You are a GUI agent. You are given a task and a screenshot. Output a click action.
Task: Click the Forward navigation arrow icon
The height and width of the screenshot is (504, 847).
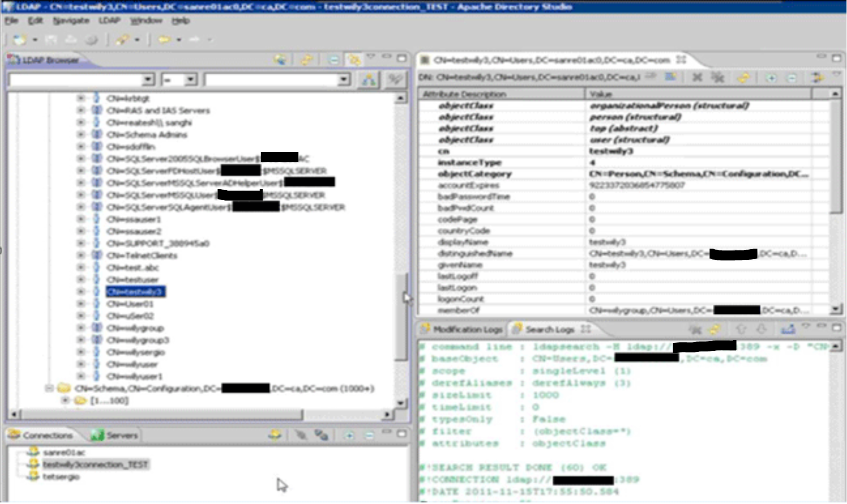point(194,40)
